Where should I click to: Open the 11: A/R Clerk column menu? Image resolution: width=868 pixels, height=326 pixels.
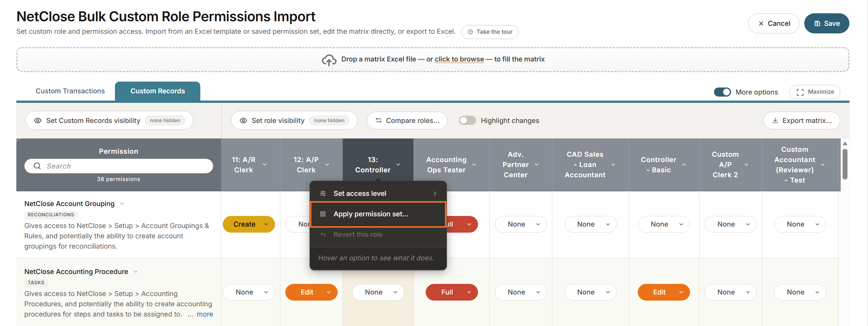(265, 165)
